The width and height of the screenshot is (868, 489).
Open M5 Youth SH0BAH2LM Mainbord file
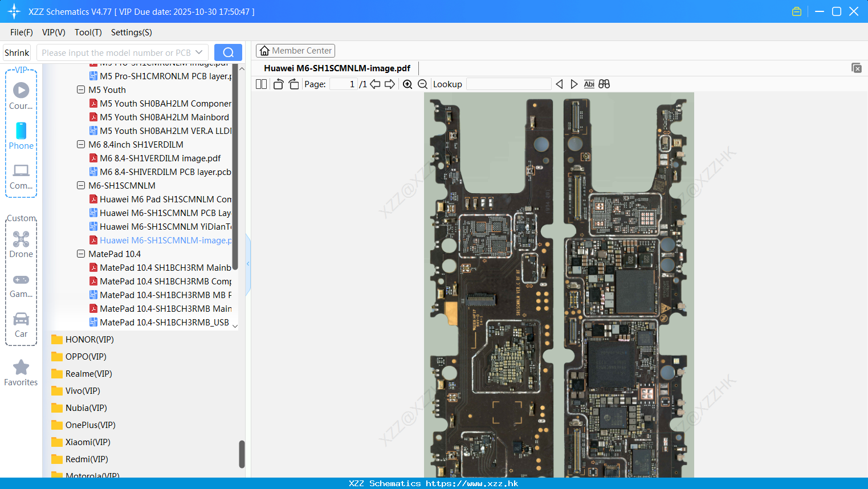(x=160, y=117)
